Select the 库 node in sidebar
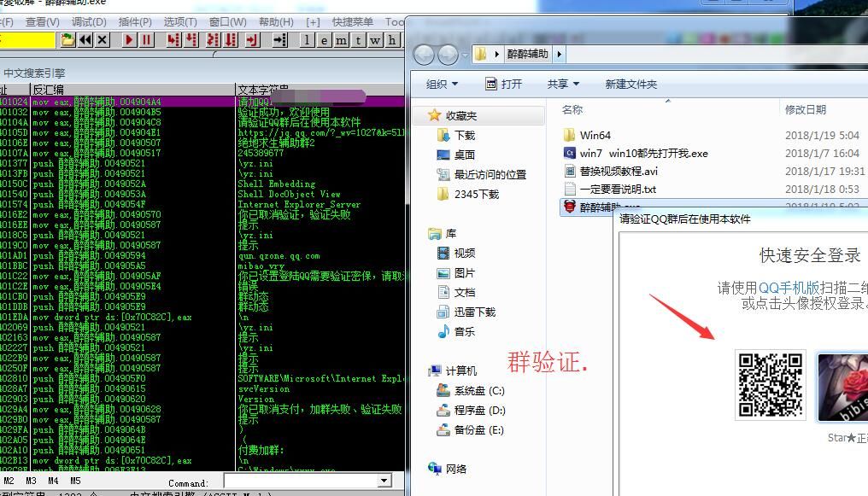The width and height of the screenshot is (868, 496). (x=450, y=233)
